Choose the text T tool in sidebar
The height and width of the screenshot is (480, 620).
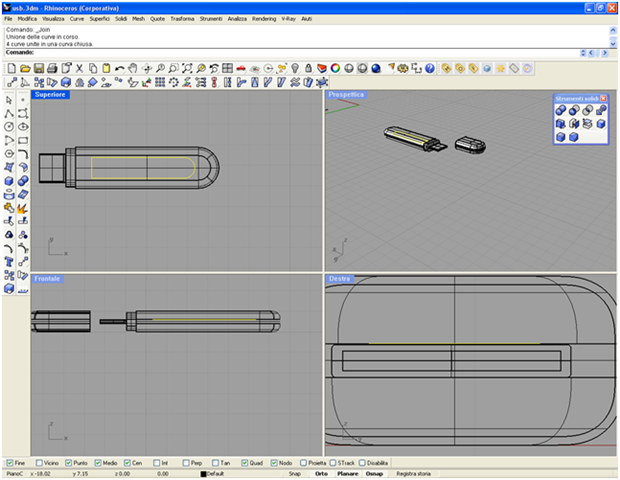pos(9,261)
